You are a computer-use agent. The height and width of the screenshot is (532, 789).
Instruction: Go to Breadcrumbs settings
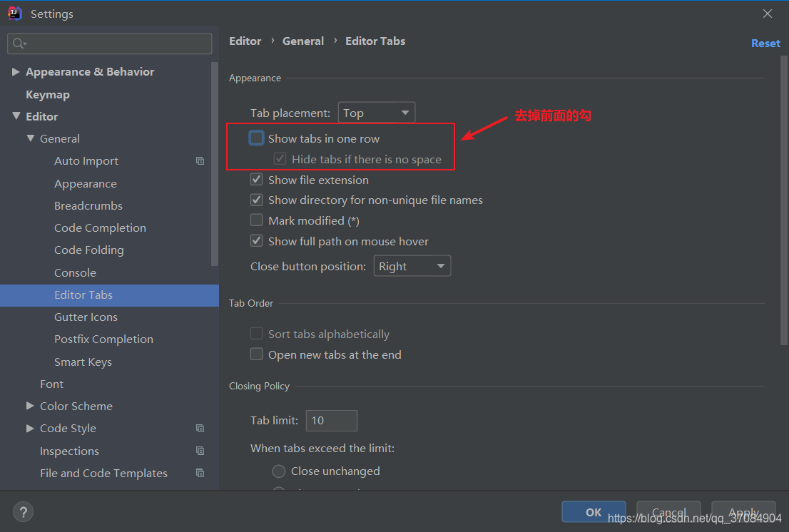(x=88, y=205)
